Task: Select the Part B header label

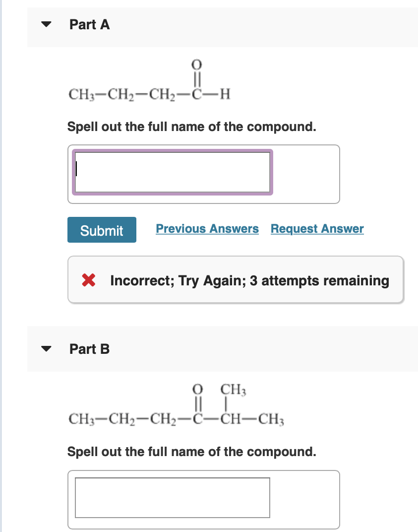Action: click(90, 349)
